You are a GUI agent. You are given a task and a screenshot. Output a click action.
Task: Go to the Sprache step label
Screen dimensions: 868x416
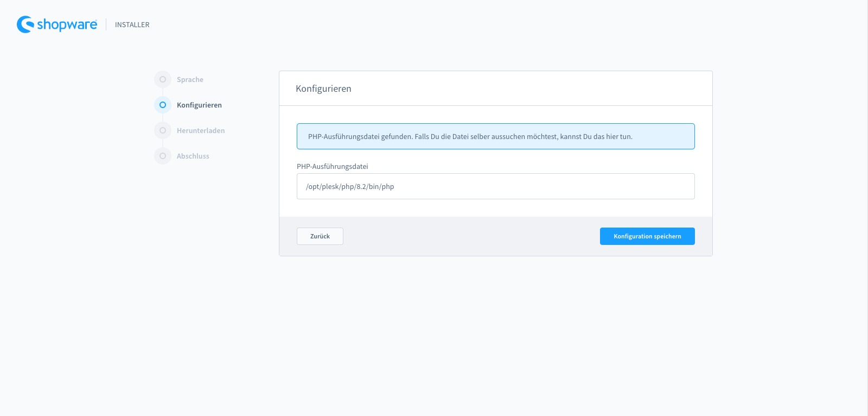tap(190, 80)
